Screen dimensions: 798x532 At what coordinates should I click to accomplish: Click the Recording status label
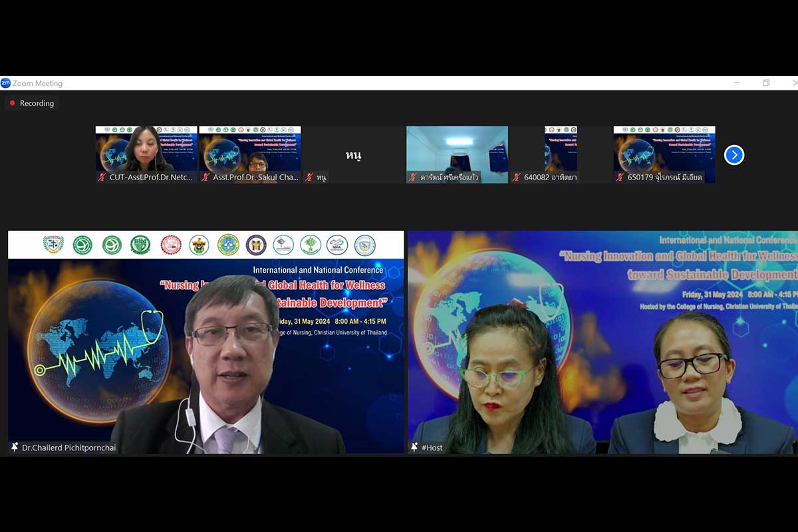point(37,103)
